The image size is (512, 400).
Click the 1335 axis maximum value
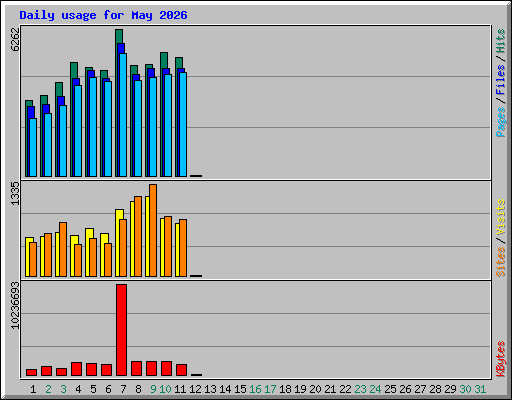coord(15,193)
